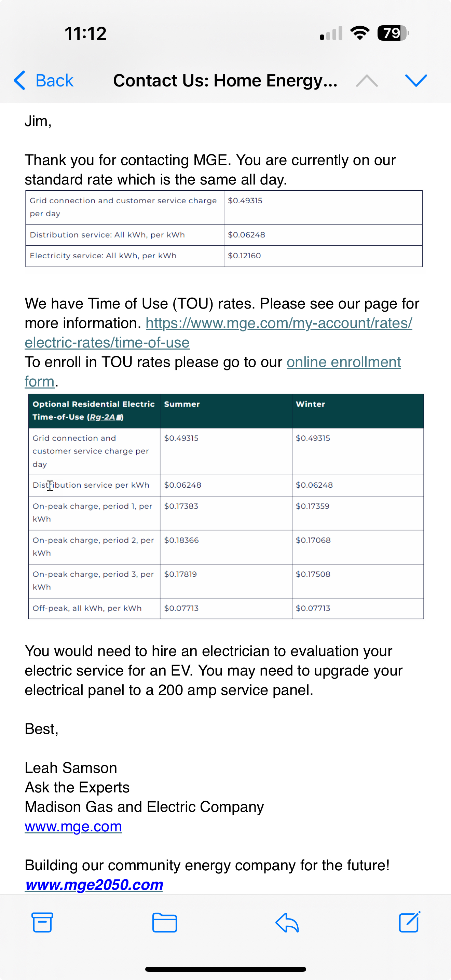Tap the Back navigation button
The width and height of the screenshot is (451, 980).
coord(44,81)
